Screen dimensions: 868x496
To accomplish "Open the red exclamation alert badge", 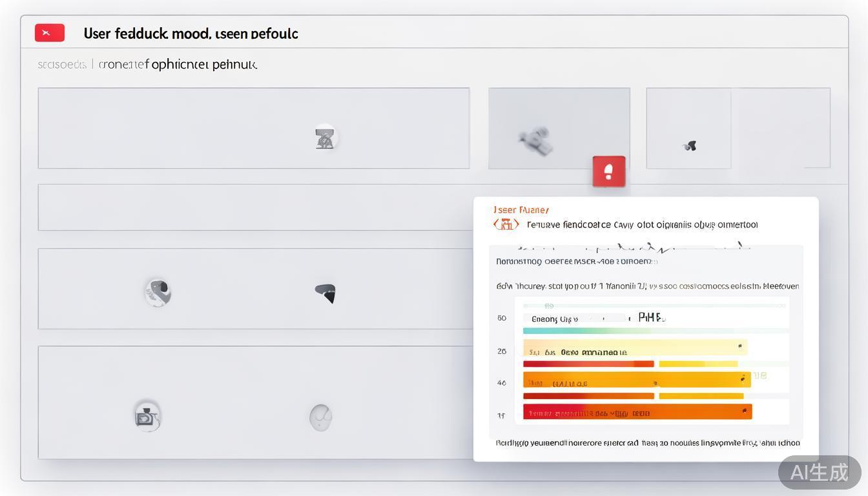I will (608, 172).
